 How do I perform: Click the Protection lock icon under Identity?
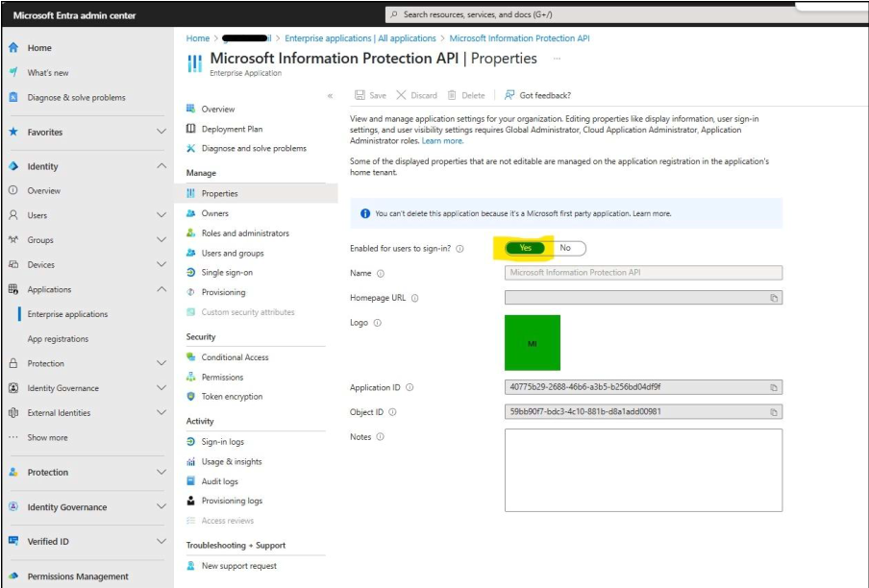(x=13, y=363)
